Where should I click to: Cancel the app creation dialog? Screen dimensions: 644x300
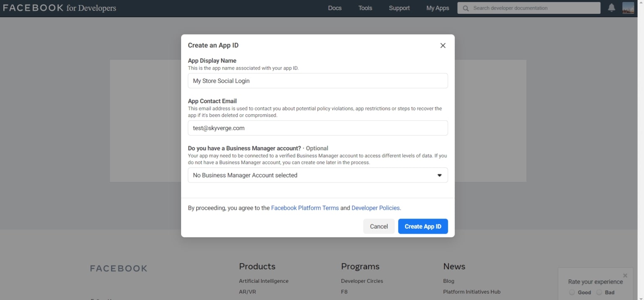pos(379,226)
